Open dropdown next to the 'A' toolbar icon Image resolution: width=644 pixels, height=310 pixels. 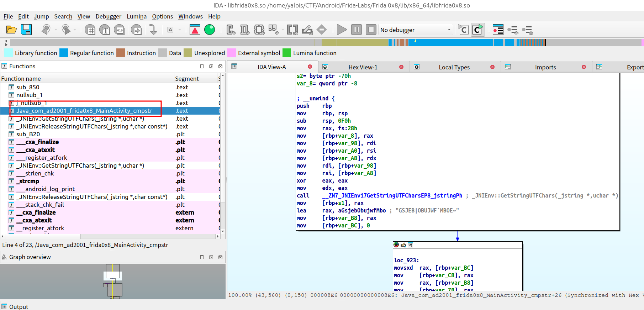click(x=179, y=30)
